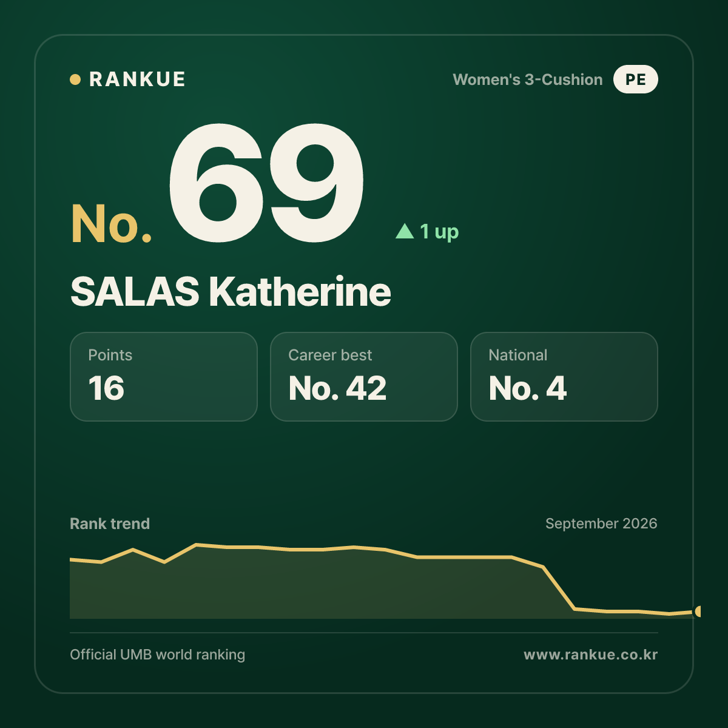Viewport: 728px width, 728px height.
Task: Open the National ranking card
Action: point(564,377)
